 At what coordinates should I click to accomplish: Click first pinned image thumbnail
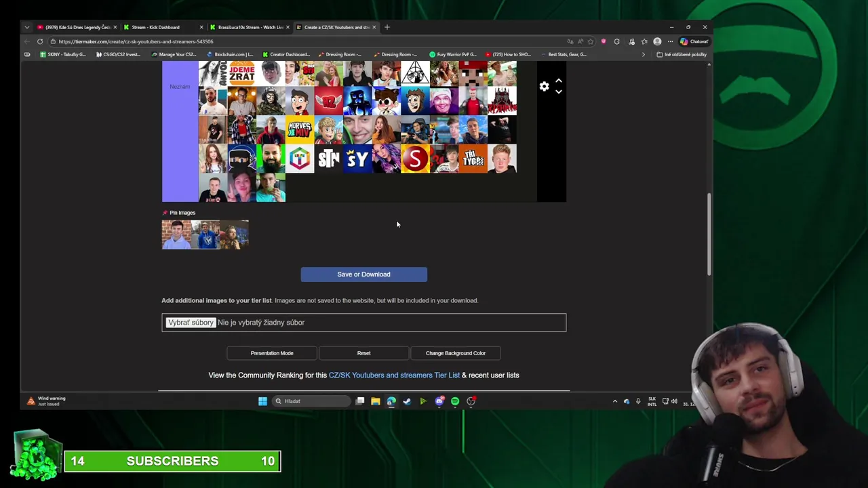176,235
